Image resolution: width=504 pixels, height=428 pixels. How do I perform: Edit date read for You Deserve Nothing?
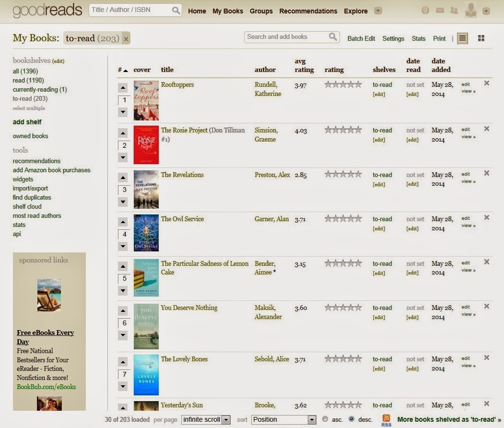412,317
